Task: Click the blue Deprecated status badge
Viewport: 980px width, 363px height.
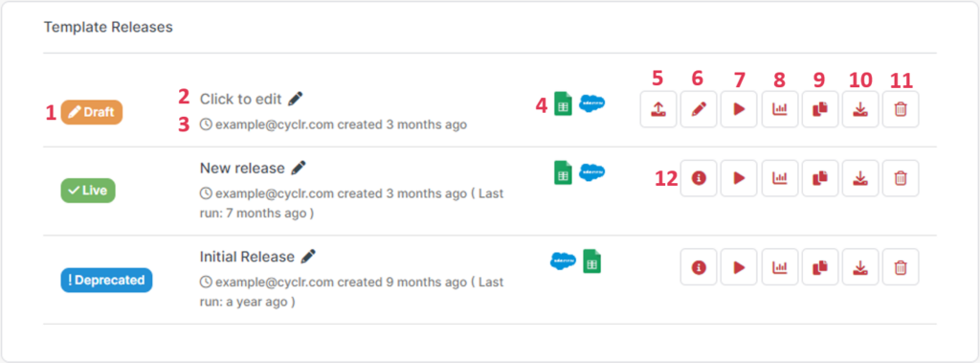Action: (x=106, y=280)
